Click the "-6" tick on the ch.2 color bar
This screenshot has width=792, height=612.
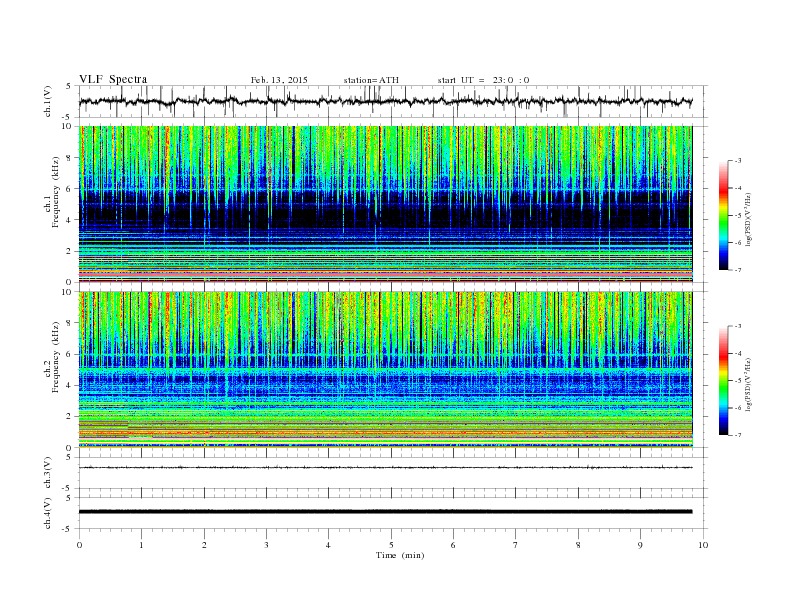737,408
